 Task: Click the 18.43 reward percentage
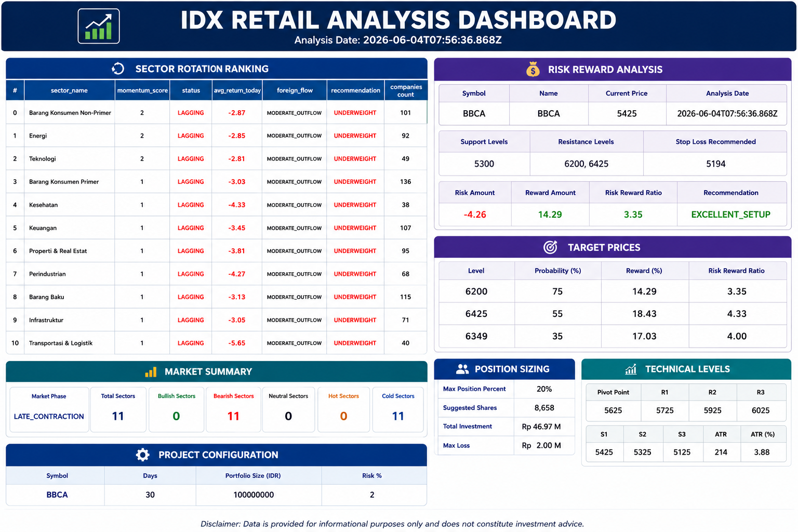644,314
